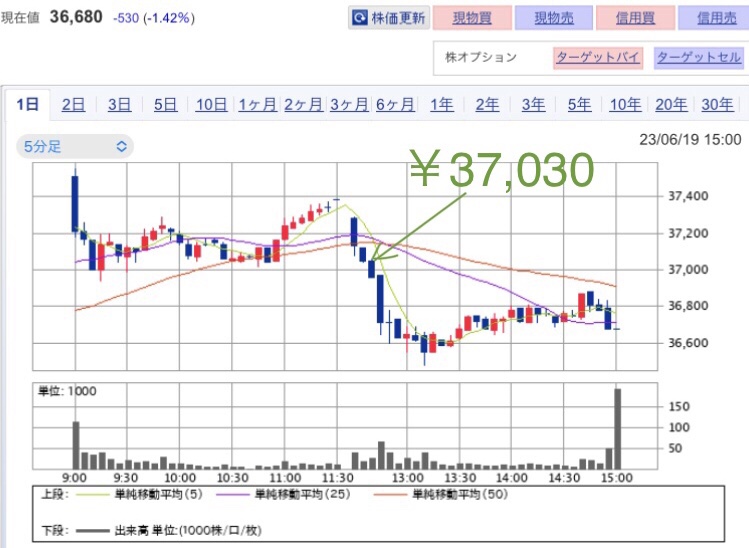Switch to the 3年 chart tab
Image resolution: width=749 pixels, height=548 pixels.
533,104
